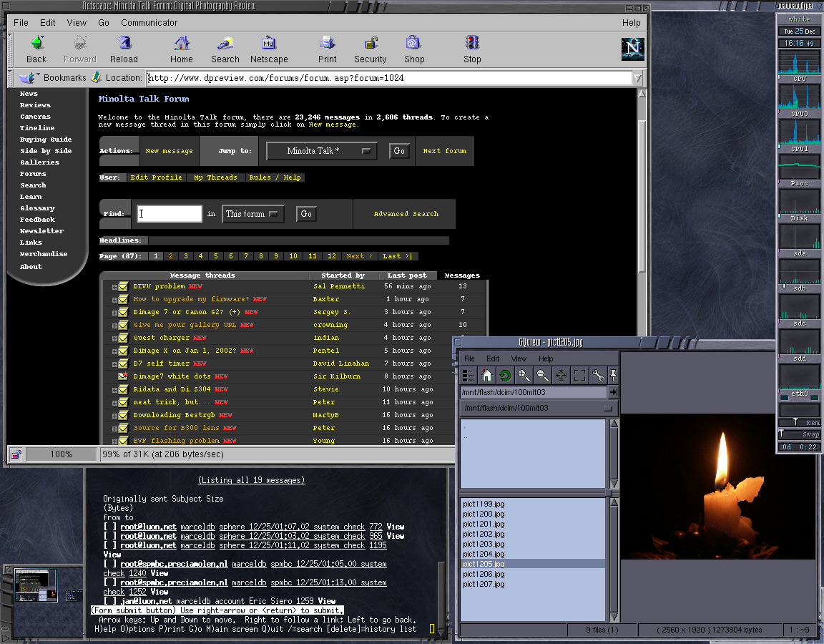Click the Back button in Netscape

pos(36,49)
